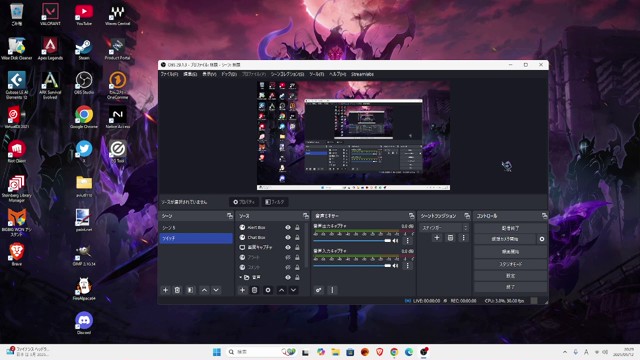Add a new scene with plus icon

[x=165, y=290]
